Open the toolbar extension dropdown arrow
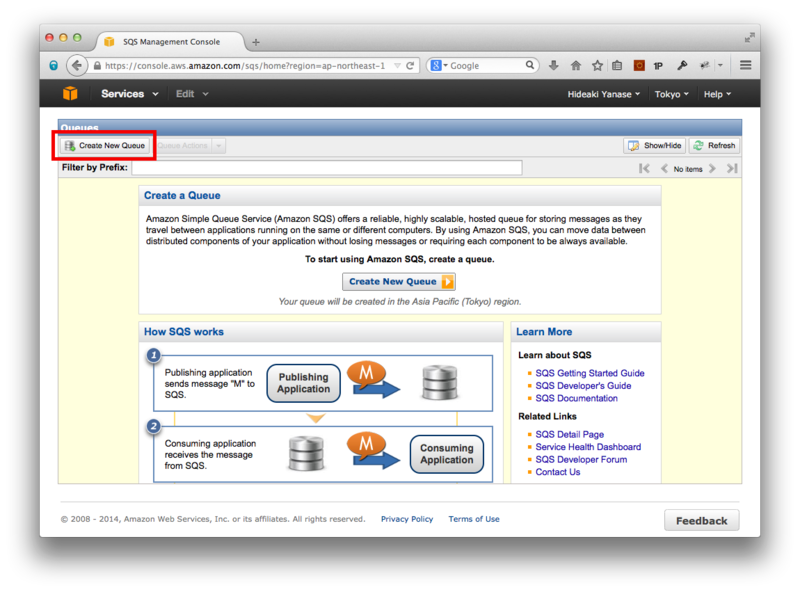This screenshot has height=592, width=800. pyautogui.click(x=720, y=65)
